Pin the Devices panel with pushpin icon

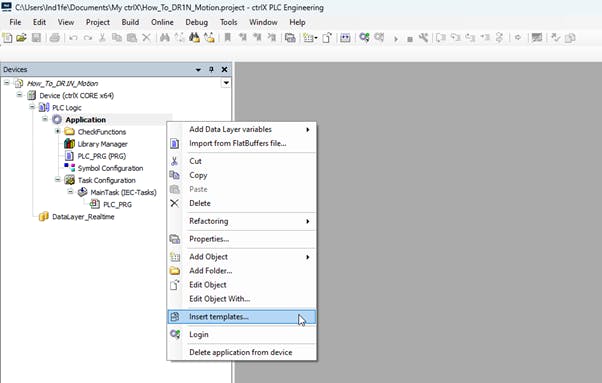[211, 69]
